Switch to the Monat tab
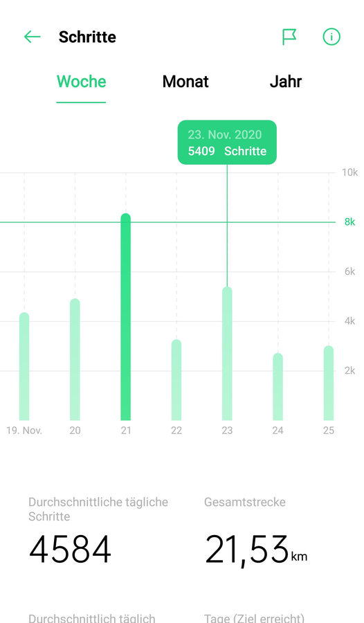 pos(185,82)
